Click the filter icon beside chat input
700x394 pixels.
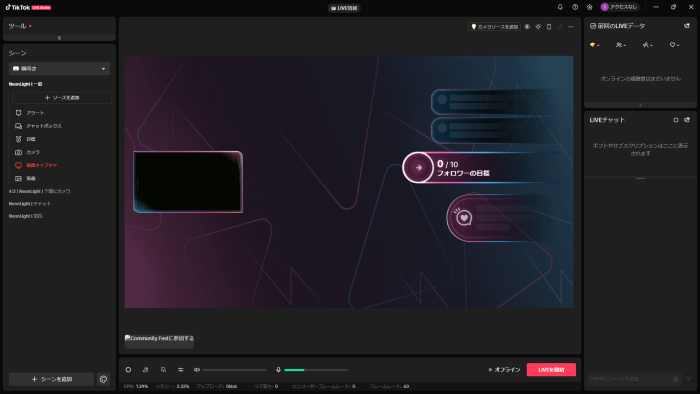(688, 379)
